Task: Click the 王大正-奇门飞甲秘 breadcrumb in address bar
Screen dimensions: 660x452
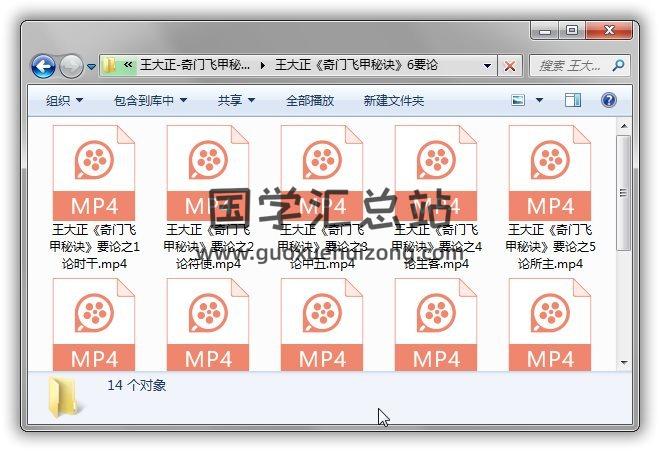Action: [195, 66]
